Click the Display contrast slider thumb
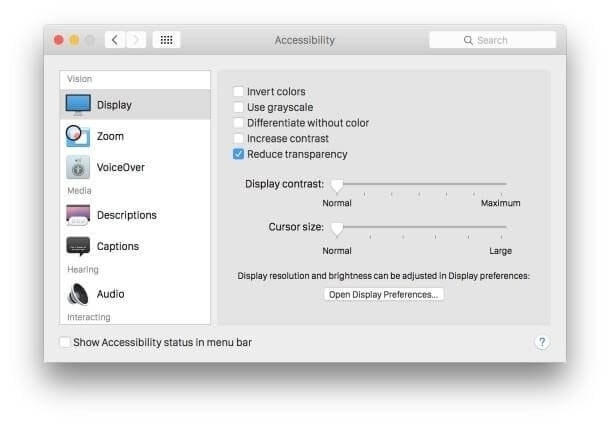Image resolution: width=610 pixels, height=425 pixels. pos(337,185)
